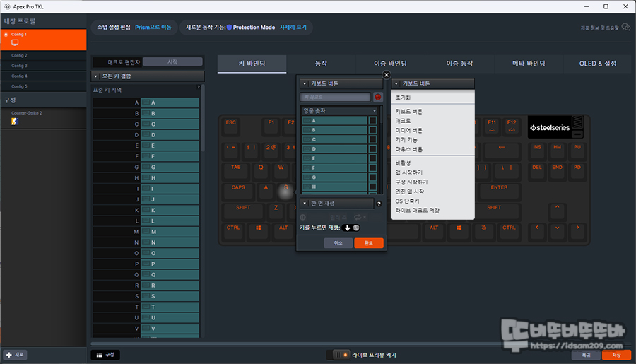Select the left Windows key on keyboard
This screenshot has width=636, height=364.
click(259, 231)
